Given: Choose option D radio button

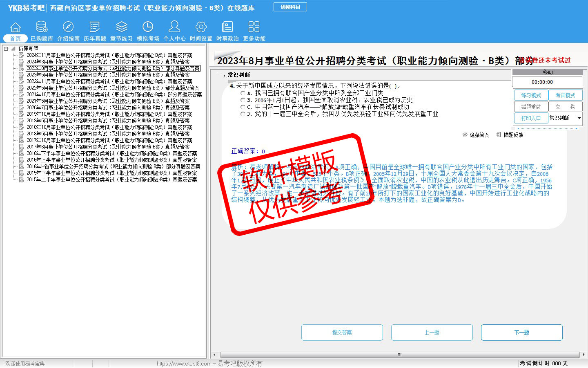Looking at the screenshot, I should click(243, 114).
